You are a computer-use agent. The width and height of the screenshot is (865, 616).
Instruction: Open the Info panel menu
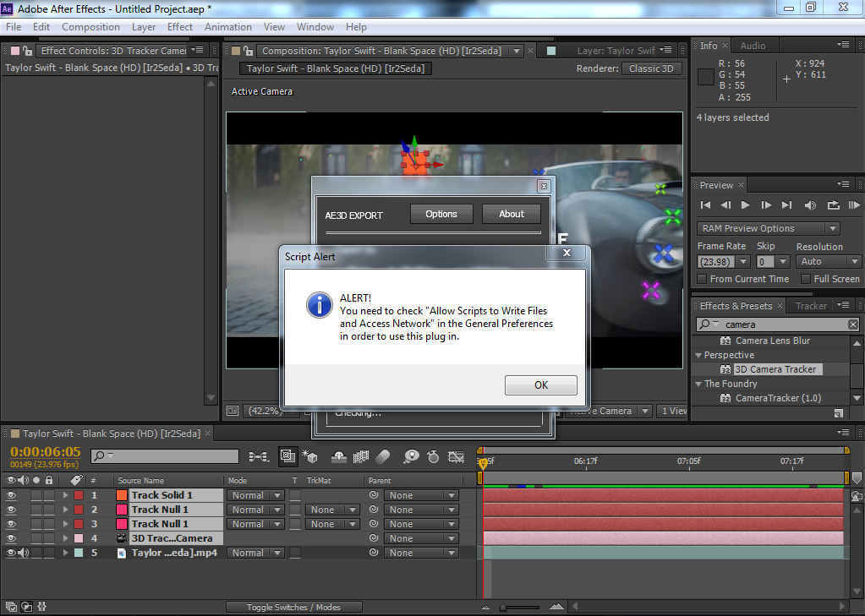click(842, 45)
